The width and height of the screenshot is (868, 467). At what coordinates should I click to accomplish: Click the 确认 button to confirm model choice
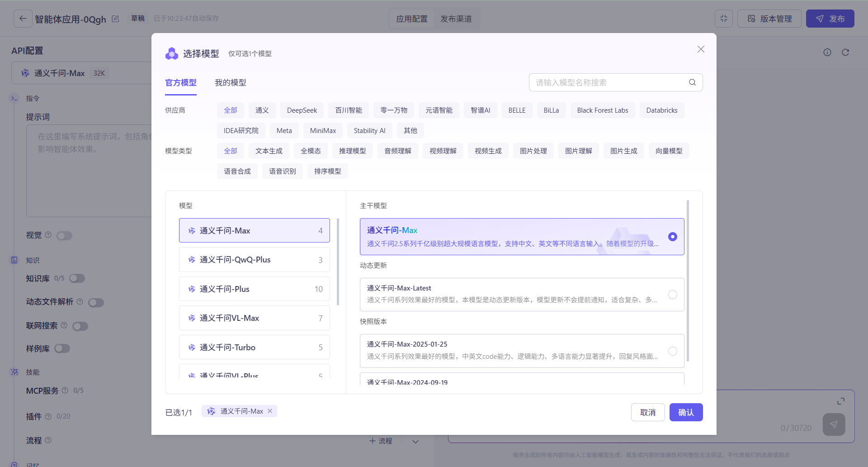pos(686,412)
